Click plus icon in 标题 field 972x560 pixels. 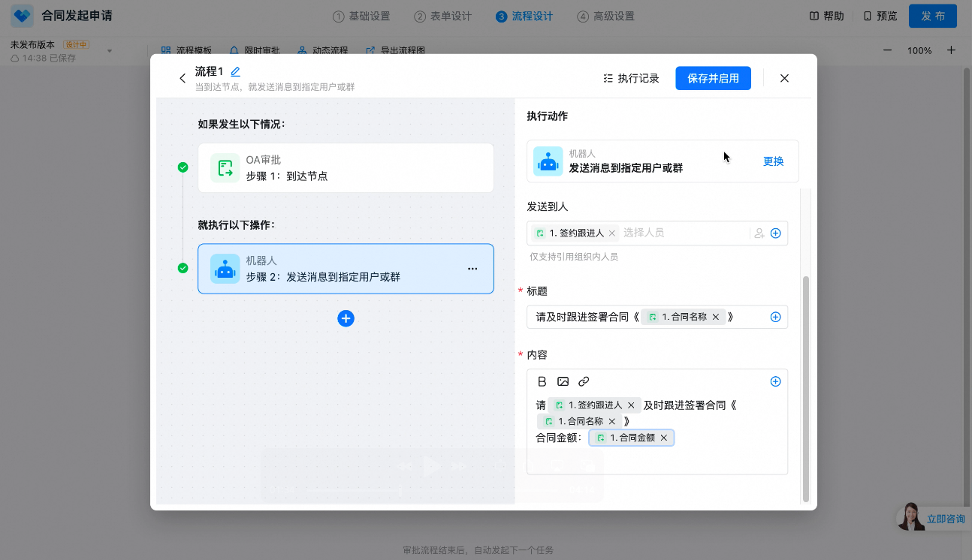point(775,317)
